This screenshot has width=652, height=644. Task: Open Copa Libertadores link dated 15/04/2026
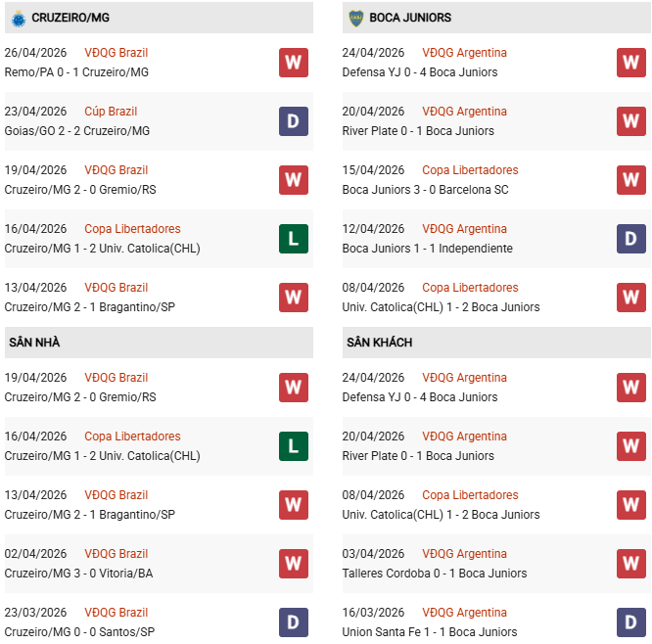470,170
